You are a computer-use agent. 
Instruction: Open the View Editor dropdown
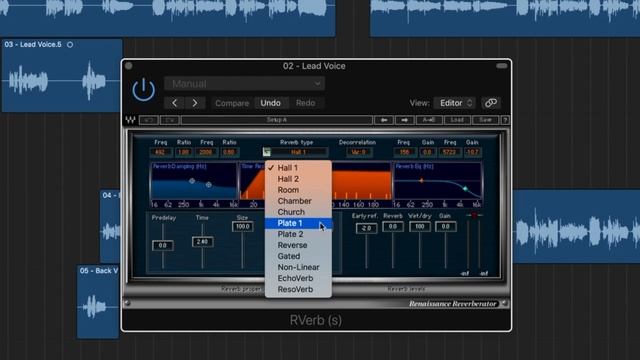pyautogui.click(x=454, y=103)
